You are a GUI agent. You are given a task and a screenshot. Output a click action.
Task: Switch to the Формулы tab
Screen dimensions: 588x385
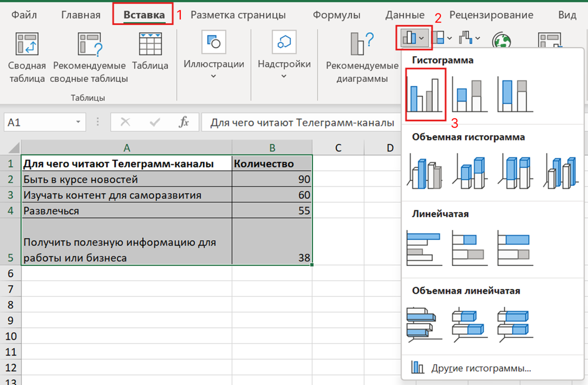point(336,15)
